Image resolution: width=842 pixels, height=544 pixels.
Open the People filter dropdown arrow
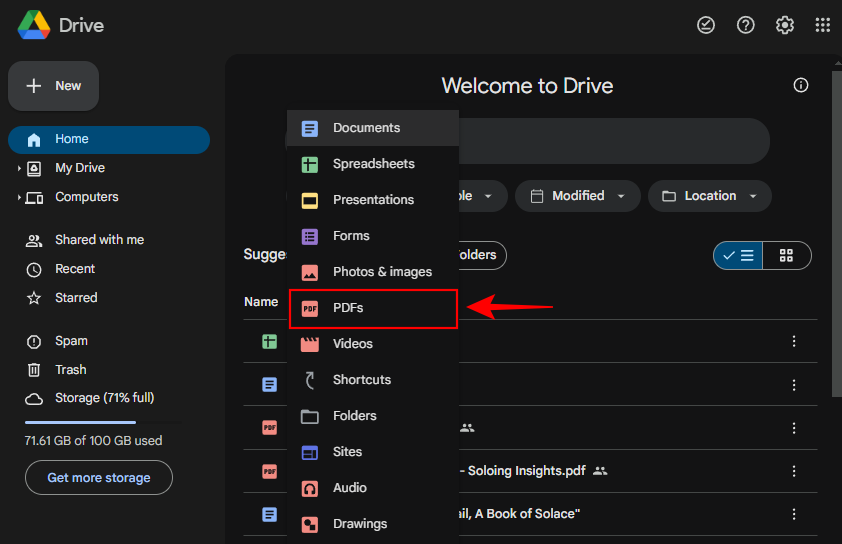pyautogui.click(x=488, y=196)
